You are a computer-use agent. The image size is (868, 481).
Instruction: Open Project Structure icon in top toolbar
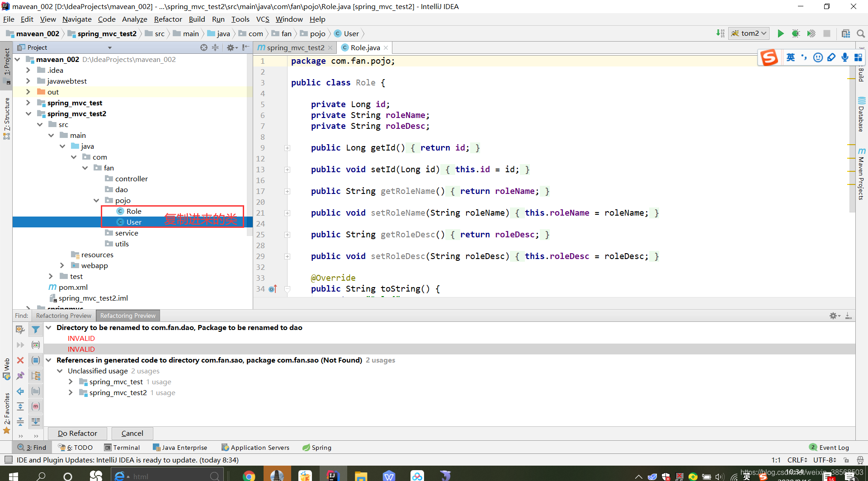tap(846, 33)
